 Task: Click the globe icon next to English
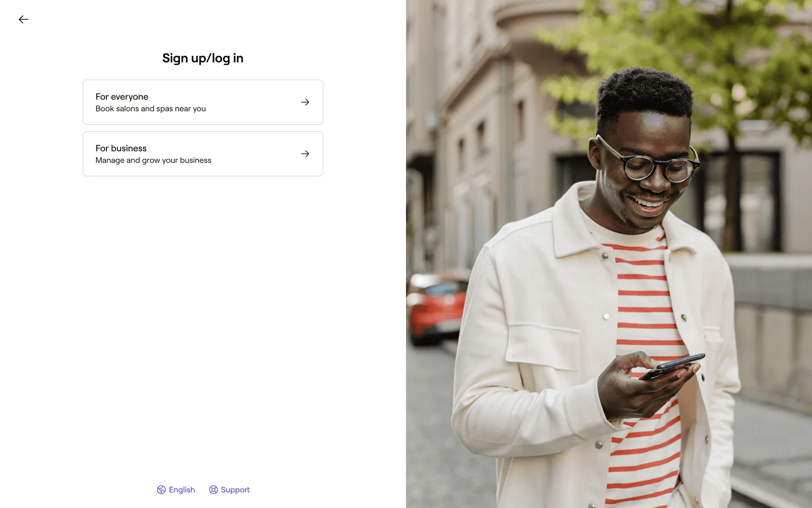pyautogui.click(x=161, y=490)
